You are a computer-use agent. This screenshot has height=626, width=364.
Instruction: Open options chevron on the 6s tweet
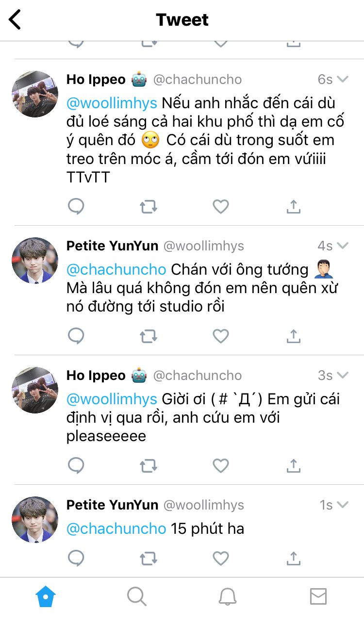[x=343, y=79]
